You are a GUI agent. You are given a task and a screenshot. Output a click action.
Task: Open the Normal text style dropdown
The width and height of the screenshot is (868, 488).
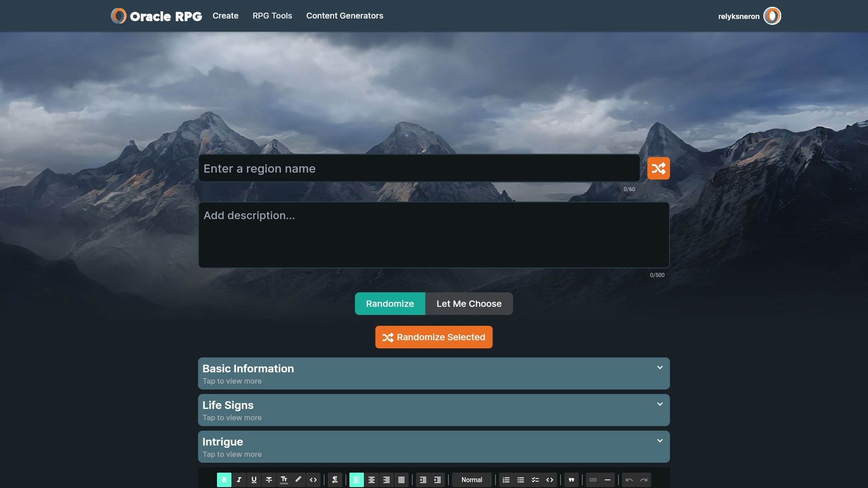click(472, 480)
